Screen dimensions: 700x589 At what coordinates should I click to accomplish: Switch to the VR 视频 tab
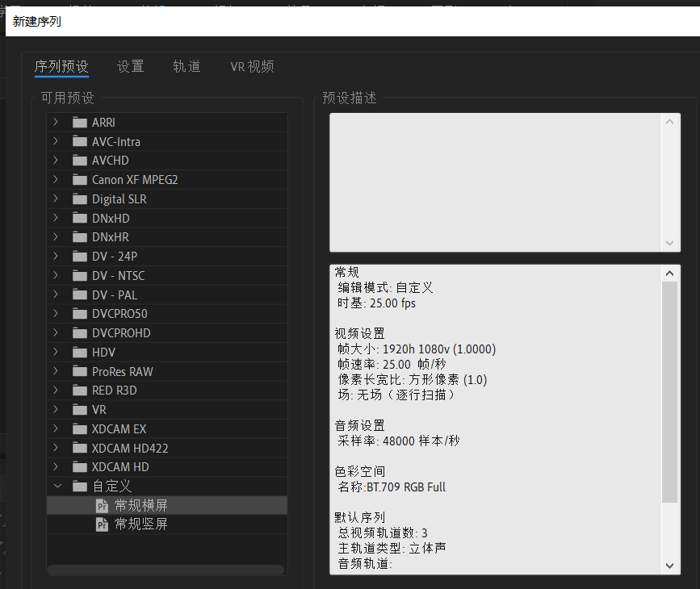point(252,67)
